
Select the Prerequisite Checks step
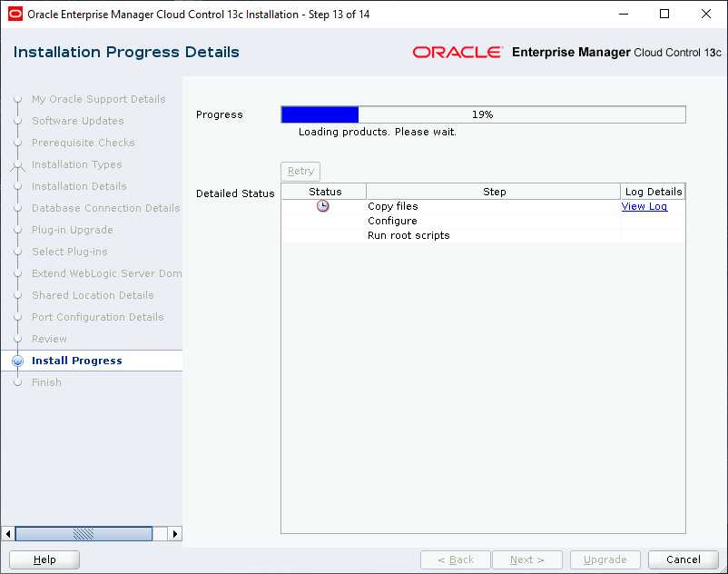pyautogui.click(x=84, y=143)
